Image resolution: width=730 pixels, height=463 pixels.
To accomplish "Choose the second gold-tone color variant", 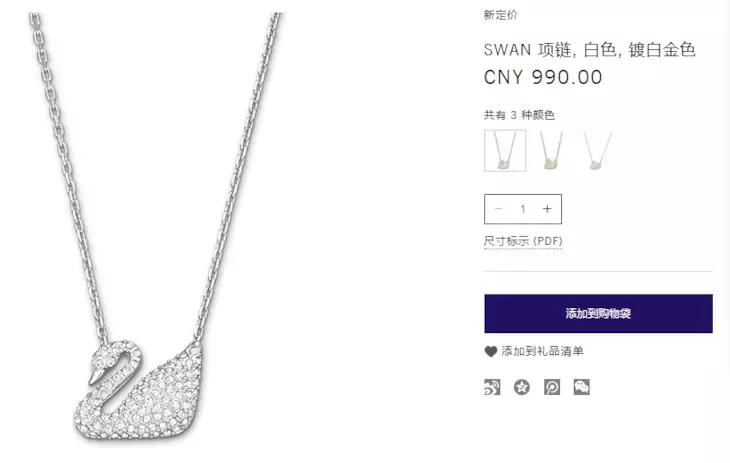I will point(551,150).
